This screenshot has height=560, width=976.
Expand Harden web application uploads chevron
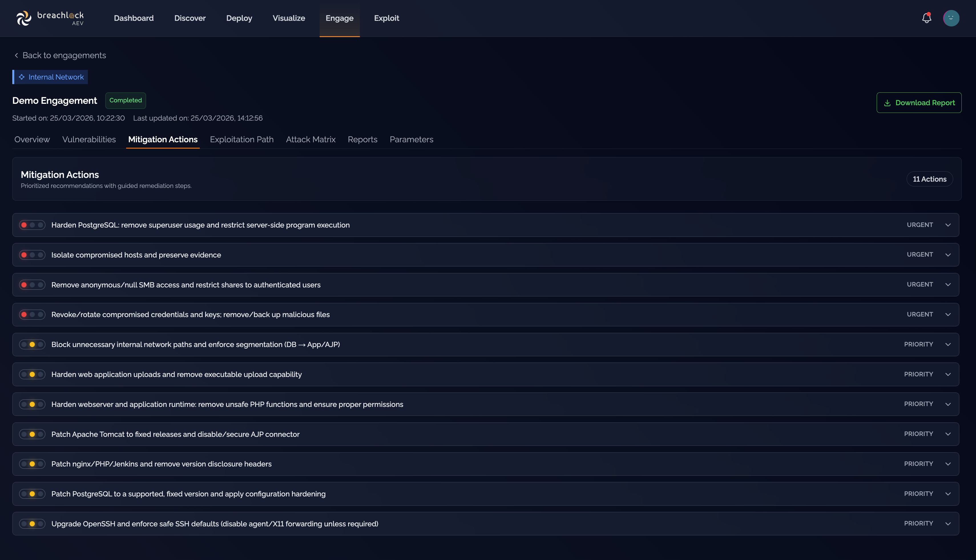(x=948, y=375)
